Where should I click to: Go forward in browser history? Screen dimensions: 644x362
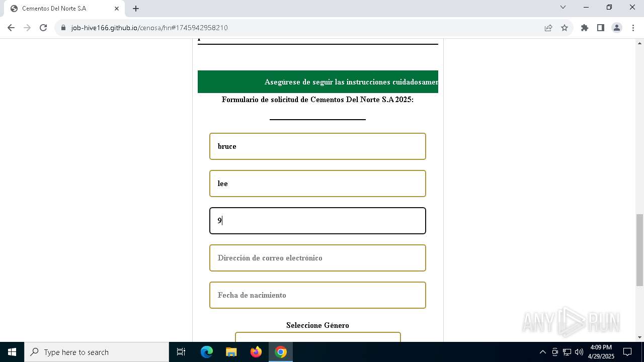tap(27, 28)
